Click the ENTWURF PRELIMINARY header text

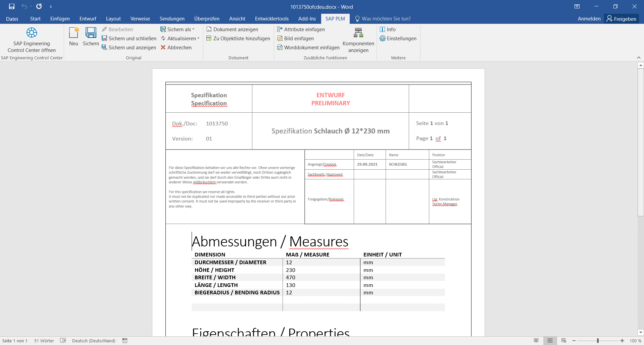331,99
